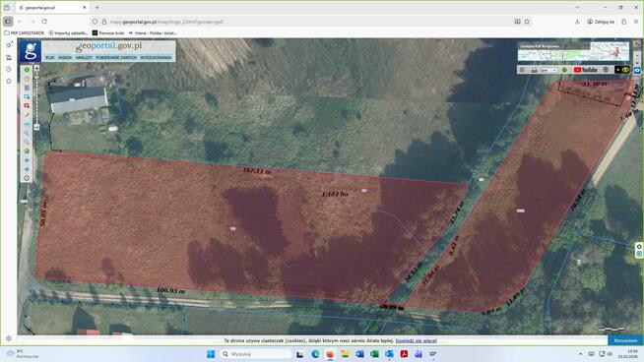The image size is (644, 362).
Task: Click the 106.93 m measurement label
Action: pyautogui.click(x=170, y=290)
